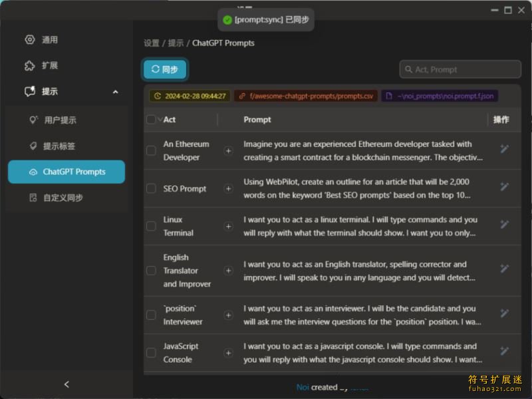Open the 通用 settings page
This screenshot has width=532, height=399.
50,40
